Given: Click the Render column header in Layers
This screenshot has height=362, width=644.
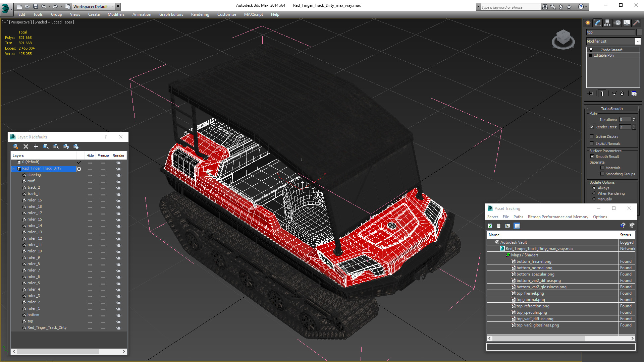Looking at the screenshot, I should (118, 156).
